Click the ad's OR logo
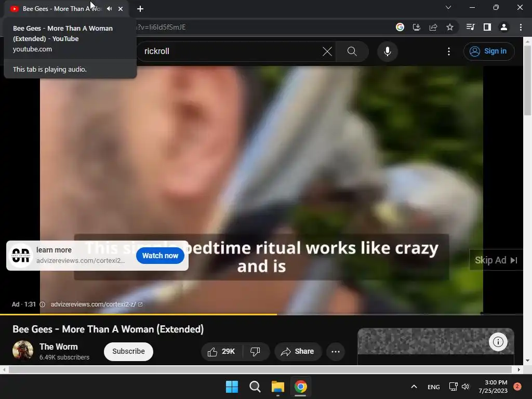 tap(21, 256)
